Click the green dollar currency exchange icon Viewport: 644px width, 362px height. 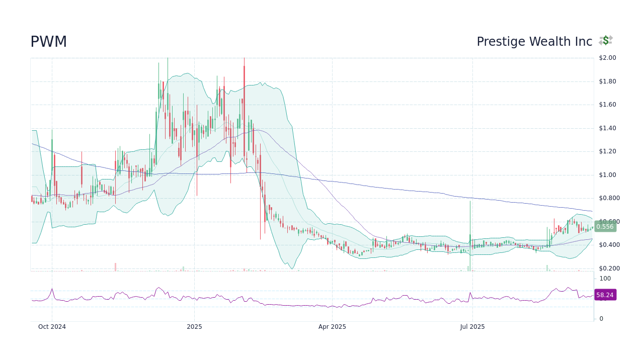click(x=606, y=41)
